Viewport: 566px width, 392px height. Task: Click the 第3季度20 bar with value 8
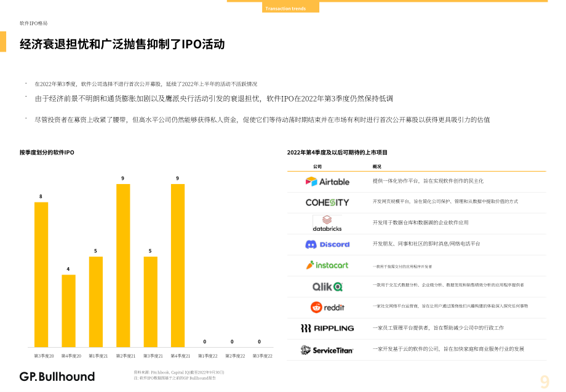pos(41,274)
